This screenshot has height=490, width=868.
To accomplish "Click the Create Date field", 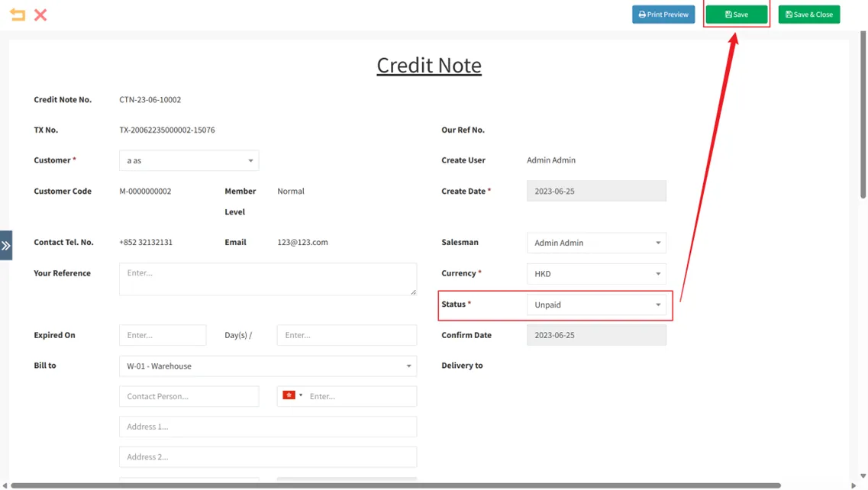I will pos(595,191).
